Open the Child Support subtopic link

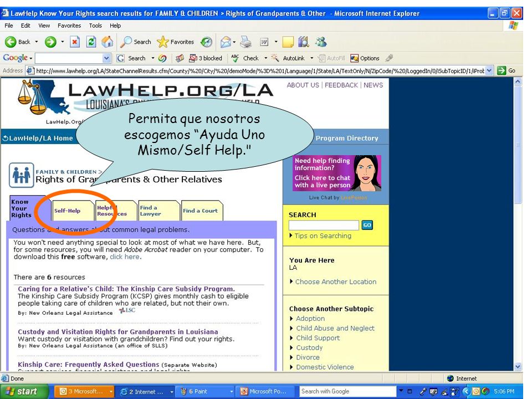[x=318, y=338]
